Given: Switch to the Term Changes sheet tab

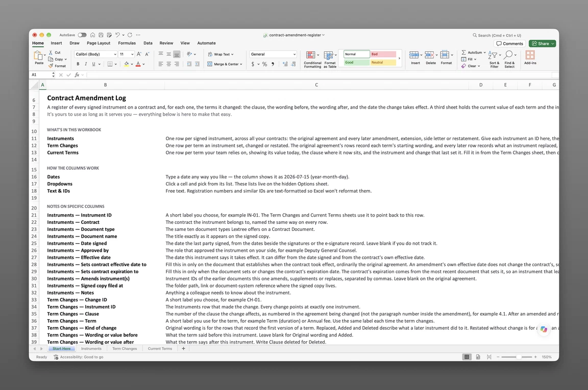Looking at the screenshot, I should click(125, 348).
